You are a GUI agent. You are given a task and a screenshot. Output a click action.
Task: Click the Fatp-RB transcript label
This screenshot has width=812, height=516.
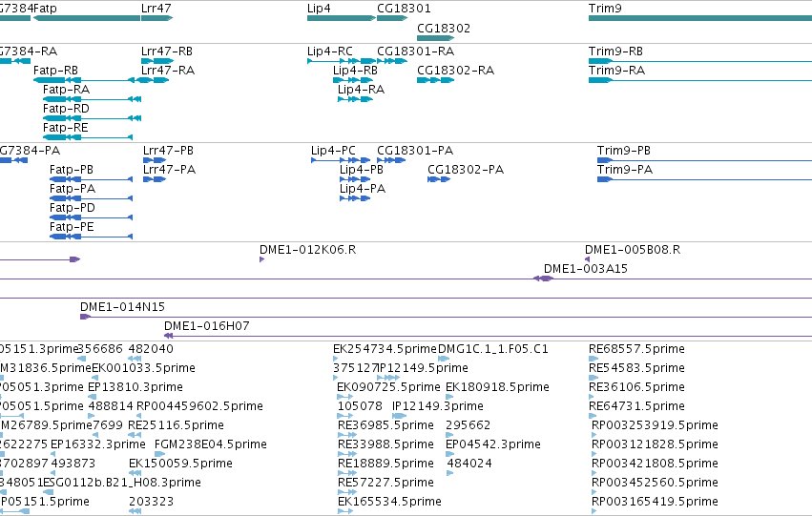point(55,71)
